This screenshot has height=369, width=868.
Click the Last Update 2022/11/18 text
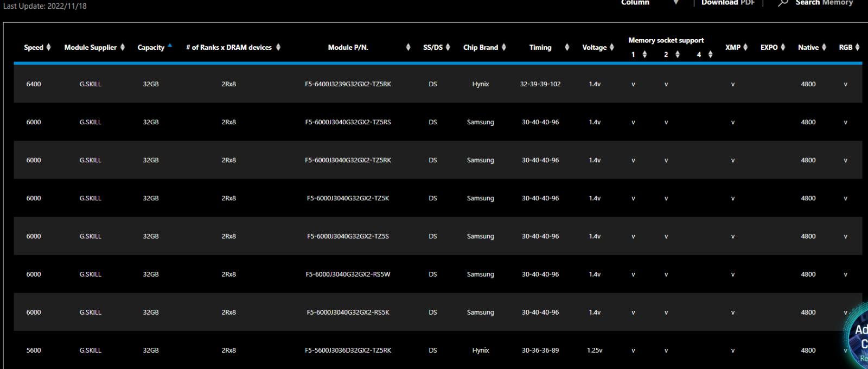click(x=45, y=6)
